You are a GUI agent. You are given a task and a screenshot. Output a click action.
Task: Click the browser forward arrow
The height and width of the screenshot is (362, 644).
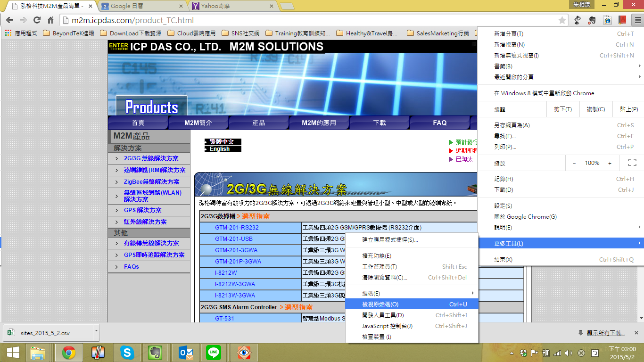point(23,20)
